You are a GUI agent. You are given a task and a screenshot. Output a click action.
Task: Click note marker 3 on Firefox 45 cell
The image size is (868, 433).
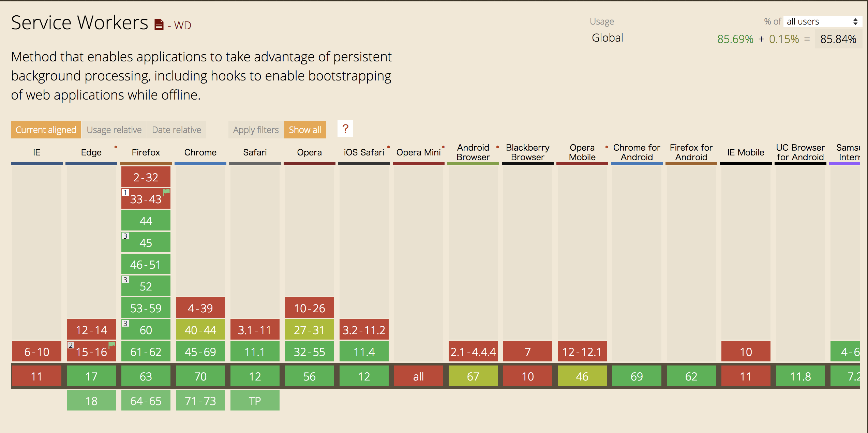[125, 235]
